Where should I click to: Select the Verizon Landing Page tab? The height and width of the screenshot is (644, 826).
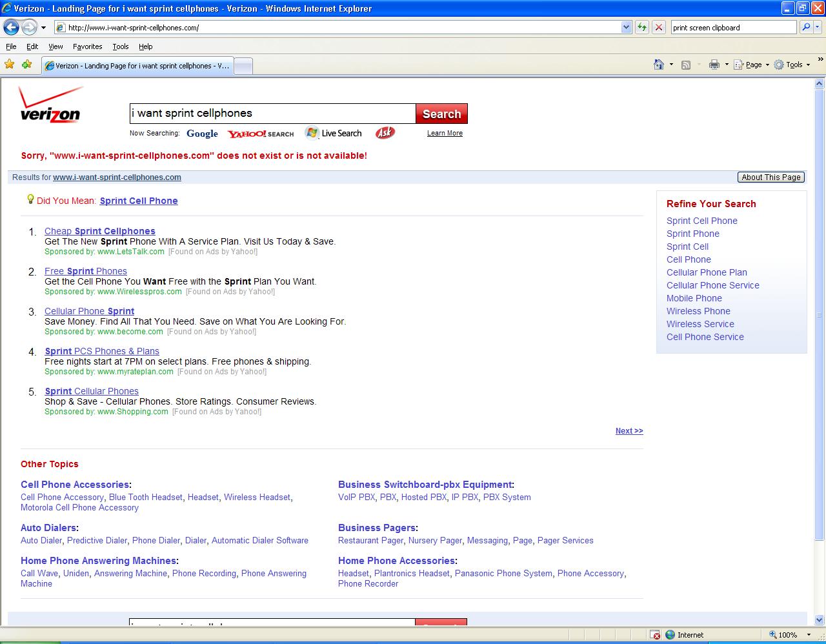pyautogui.click(x=137, y=66)
